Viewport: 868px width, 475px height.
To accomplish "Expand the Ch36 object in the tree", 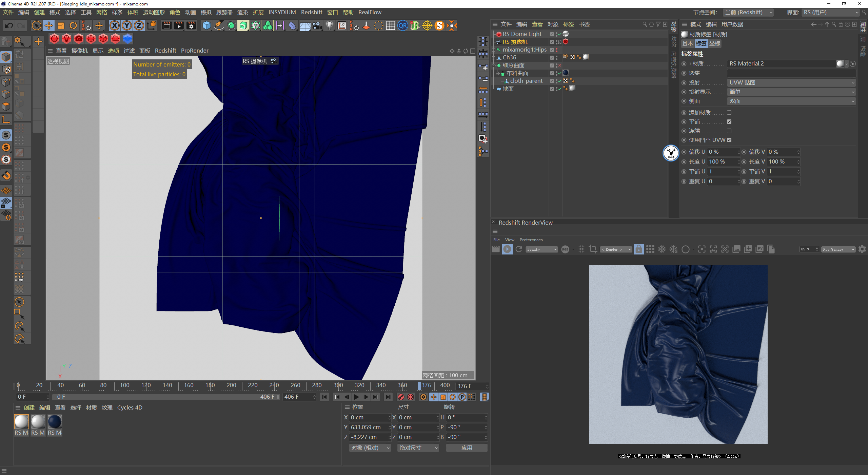I will 494,58.
